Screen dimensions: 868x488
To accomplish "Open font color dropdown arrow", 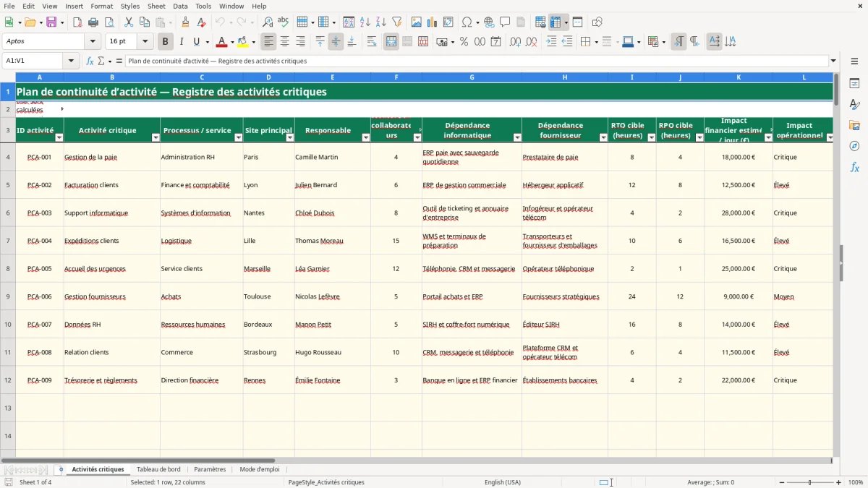I will point(232,42).
